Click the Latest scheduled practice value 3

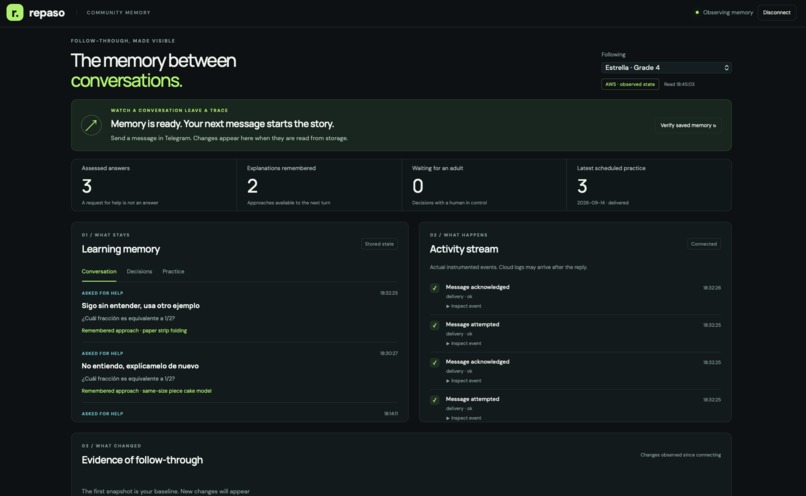coord(582,186)
